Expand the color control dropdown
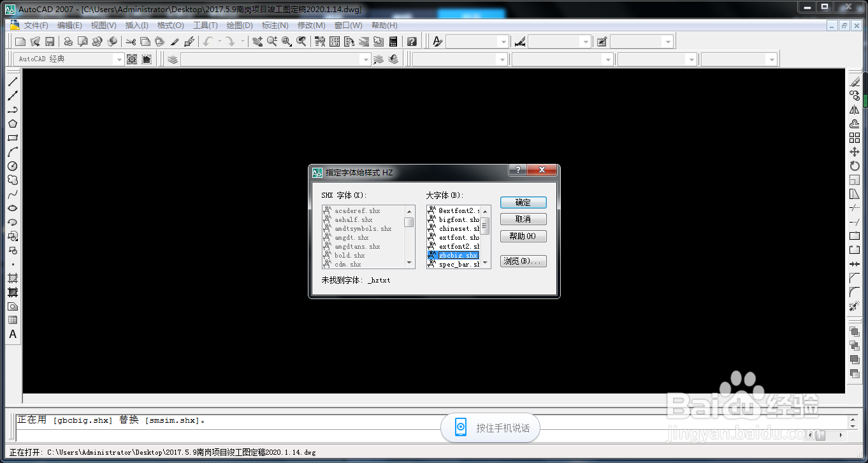This screenshot has height=463, width=868. pyautogui.click(x=503, y=59)
